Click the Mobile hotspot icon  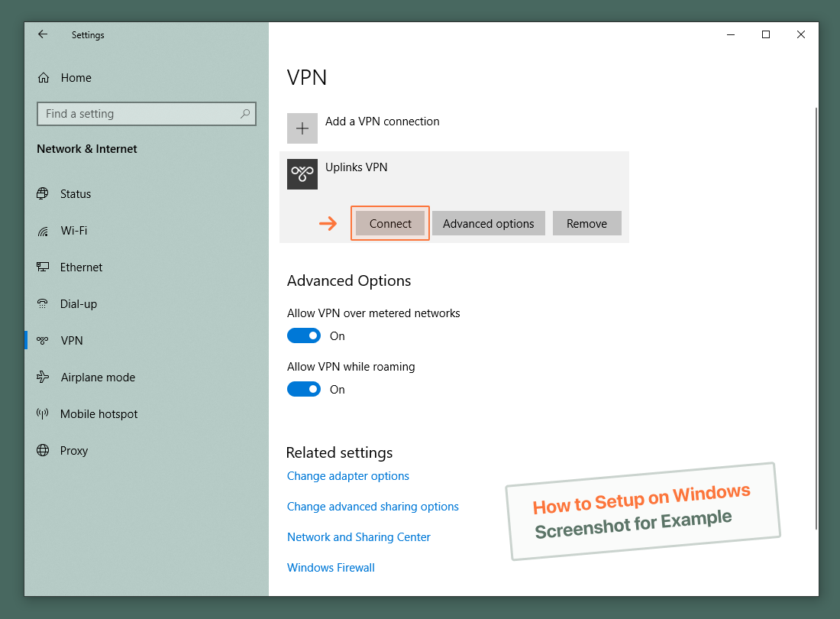pos(42,413)
